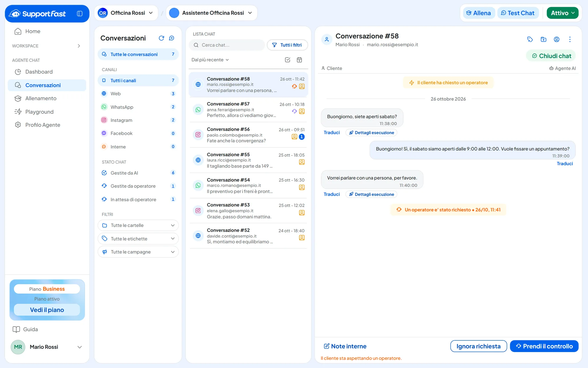Toggle multi-select checkbox icon in chat list

click(x=288, y=60)
